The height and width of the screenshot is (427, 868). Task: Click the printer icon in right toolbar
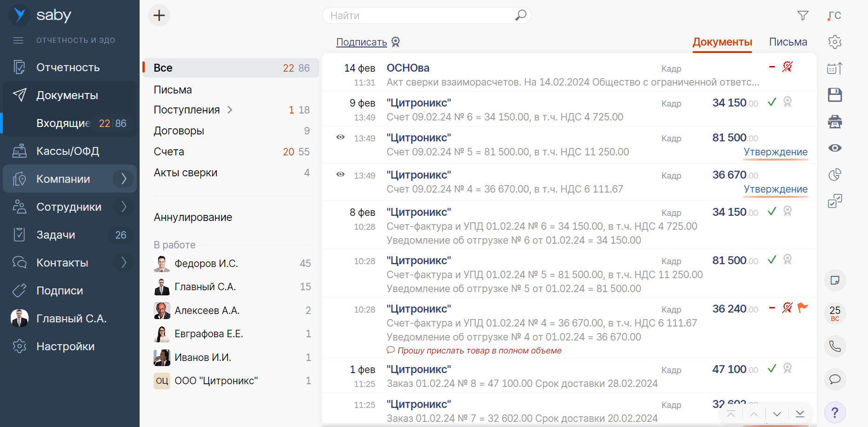834,122
